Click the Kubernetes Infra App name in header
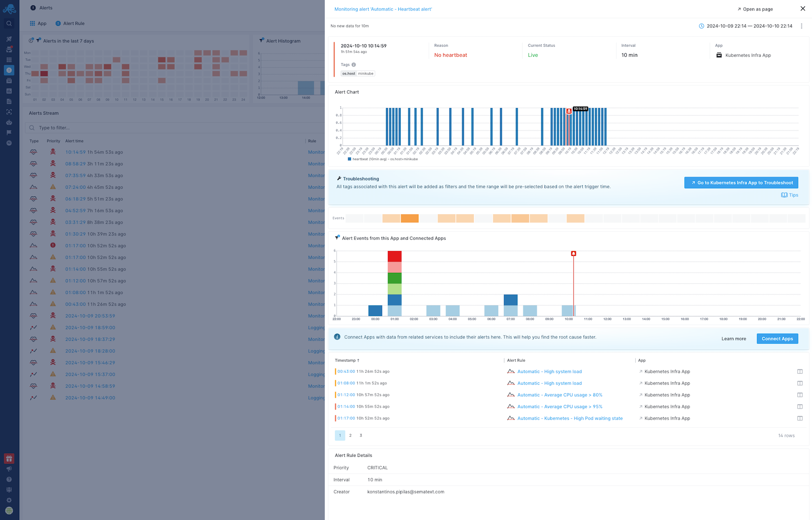 tap(748, 55)
